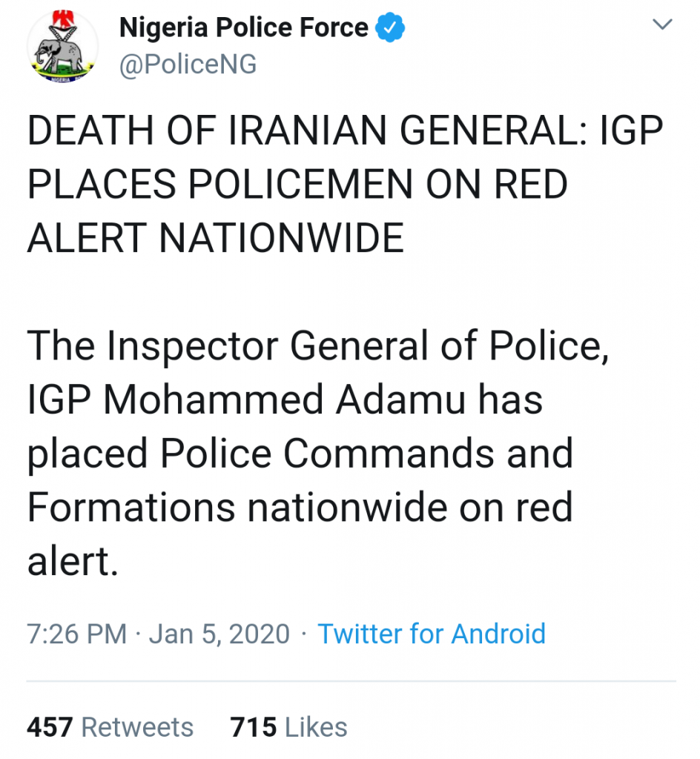Click the 715 like count number
This screenshot has width=700, height=759.
254,727
